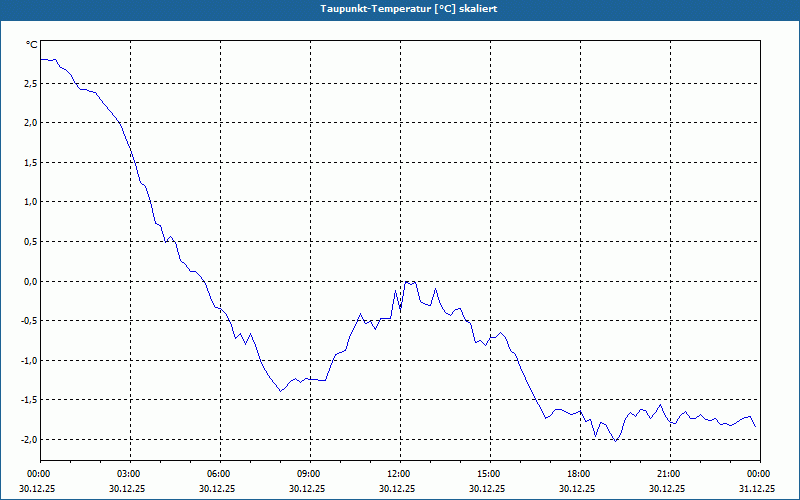
Task: Click the -2,0 y-axis value
Action: (29, 439)
